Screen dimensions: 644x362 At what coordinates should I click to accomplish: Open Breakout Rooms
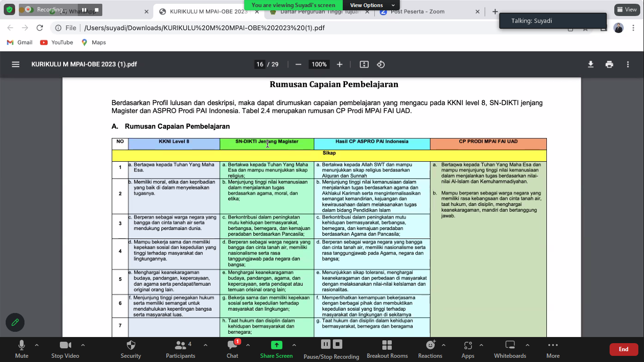point(387,349)
